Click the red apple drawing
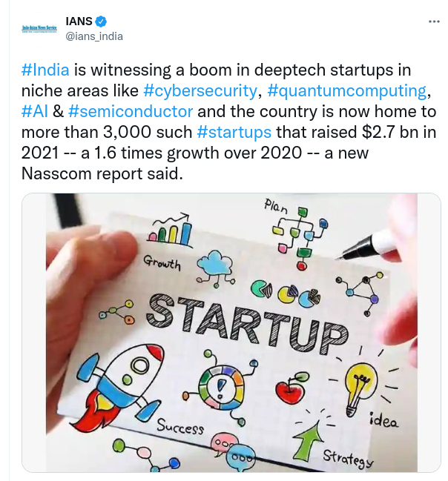 (290, 388)
